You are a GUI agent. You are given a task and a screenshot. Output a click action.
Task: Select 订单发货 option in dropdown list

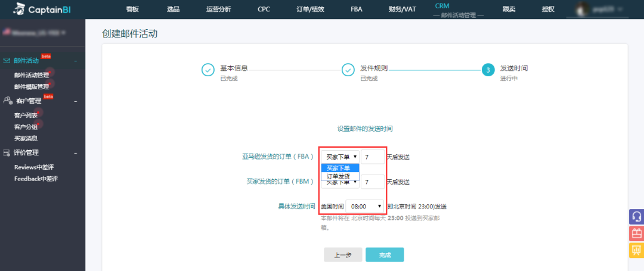coord(340,176)
